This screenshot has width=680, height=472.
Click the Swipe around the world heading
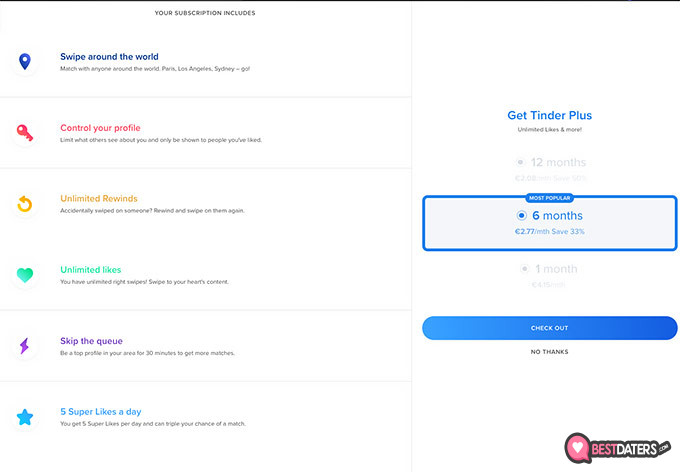pos(109,57)
